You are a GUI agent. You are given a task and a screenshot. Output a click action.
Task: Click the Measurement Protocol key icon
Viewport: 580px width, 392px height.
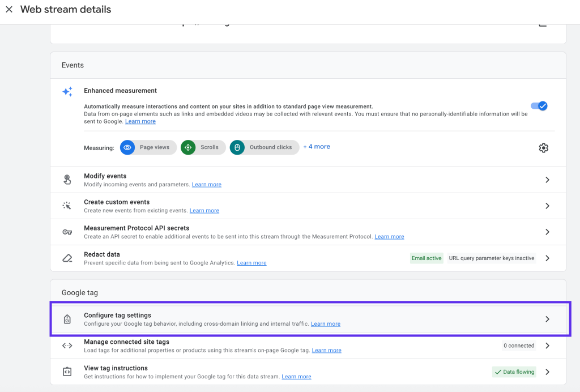(x=67, y=232)
